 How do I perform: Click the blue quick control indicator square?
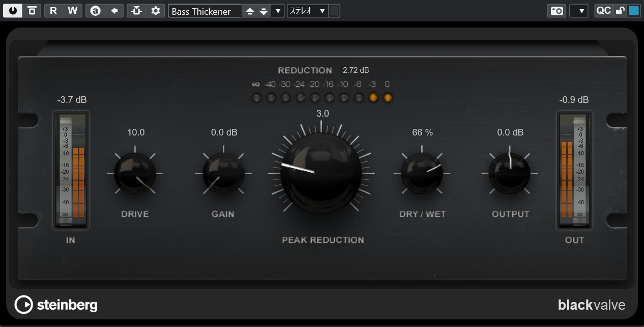pos(634,11)
